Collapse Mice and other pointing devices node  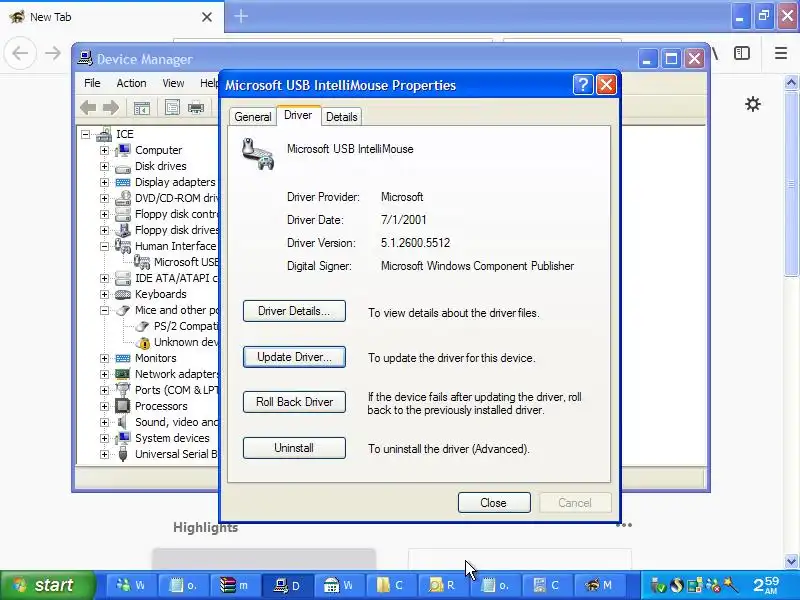[104, 310]
